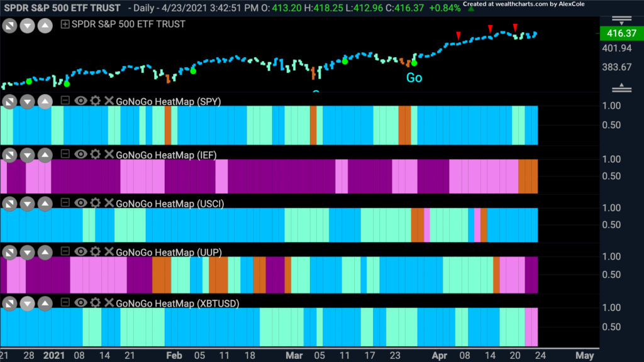Open settings gear for HeatMap (IEF)
This screenshot has width=644, height=362.
[96, 154]
